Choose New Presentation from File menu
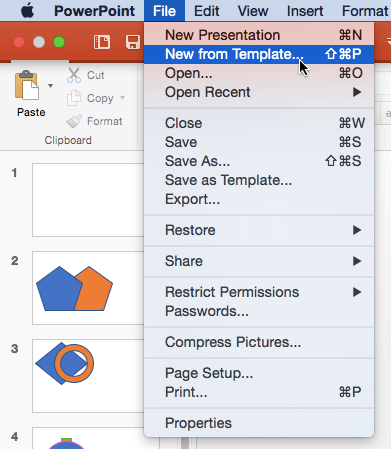 point(259,35)
